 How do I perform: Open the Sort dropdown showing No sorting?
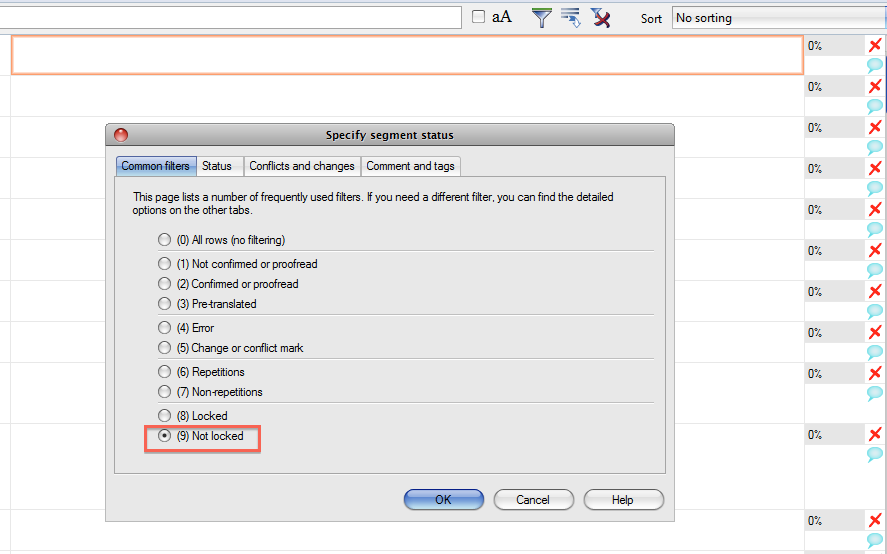(778, 18)
